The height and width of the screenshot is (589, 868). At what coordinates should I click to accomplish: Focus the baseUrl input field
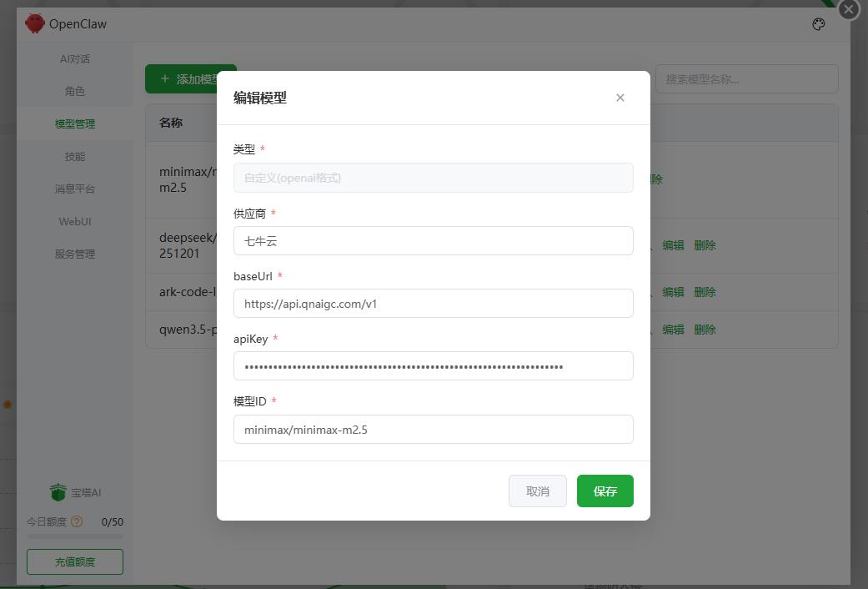(434, 303)
